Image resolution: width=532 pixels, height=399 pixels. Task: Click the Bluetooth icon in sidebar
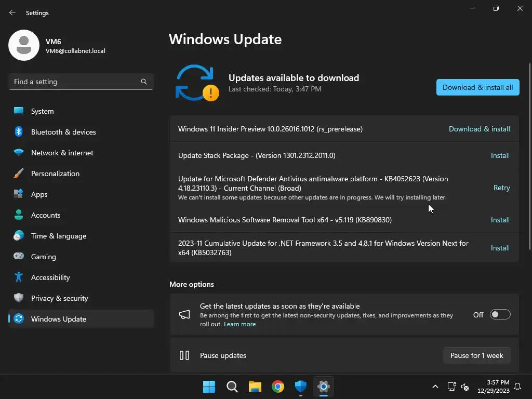point(19,131)
